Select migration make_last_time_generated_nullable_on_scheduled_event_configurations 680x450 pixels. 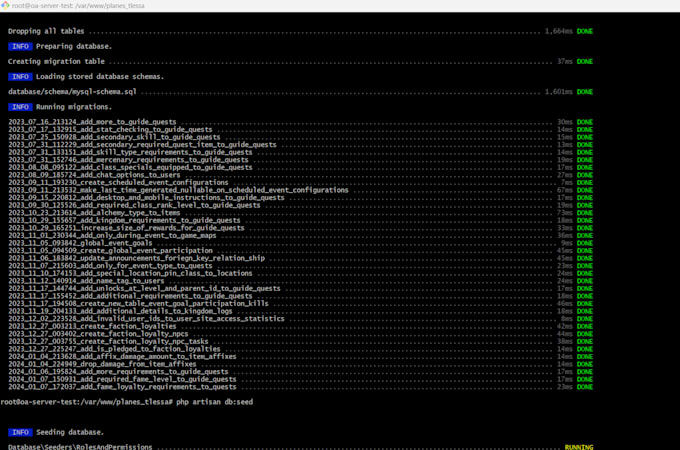tap(178, 190)
